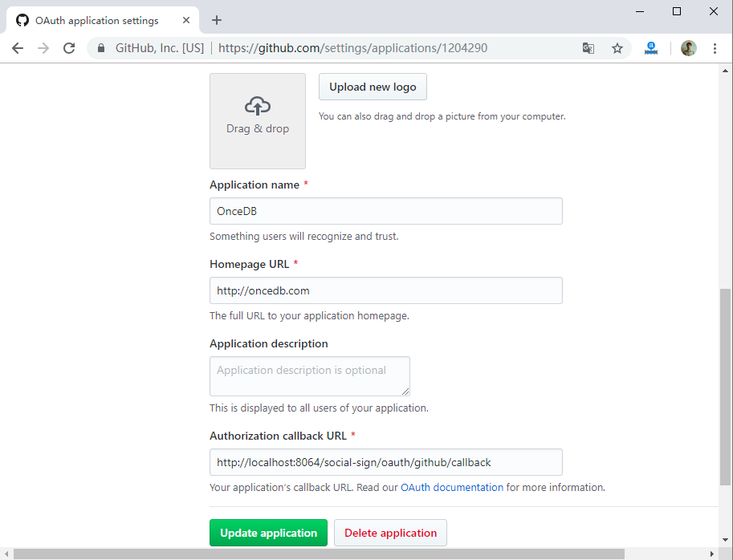Click the blue 'a' extension icon
This screenshot has width=733, height=560.
pyautogui.click(x=650, y=48)
